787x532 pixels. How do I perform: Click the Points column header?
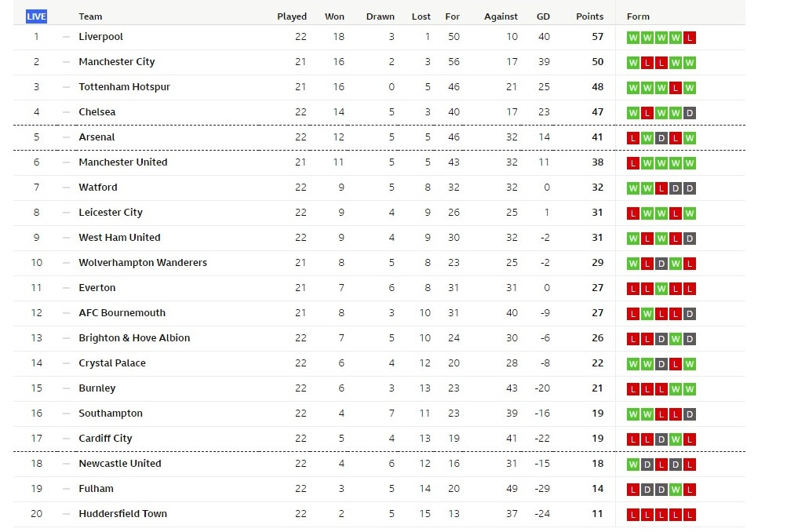click(x=590, y=16)
